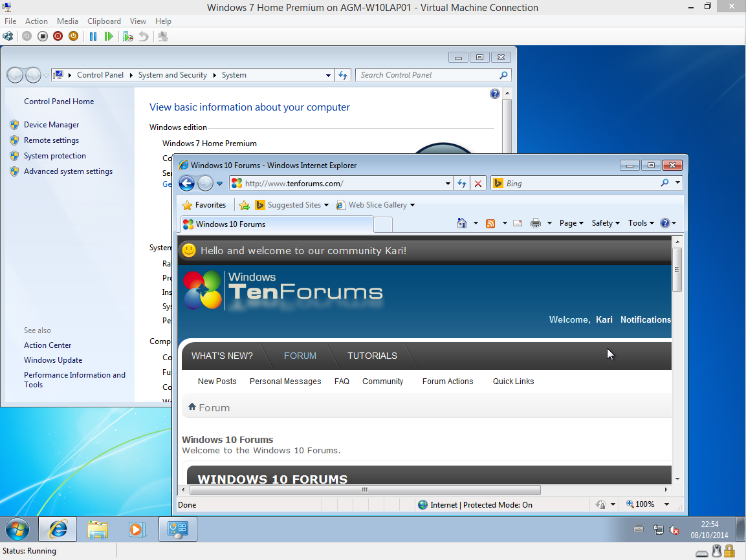Click the IE RSS Feeds icon

tap(490, 224)
